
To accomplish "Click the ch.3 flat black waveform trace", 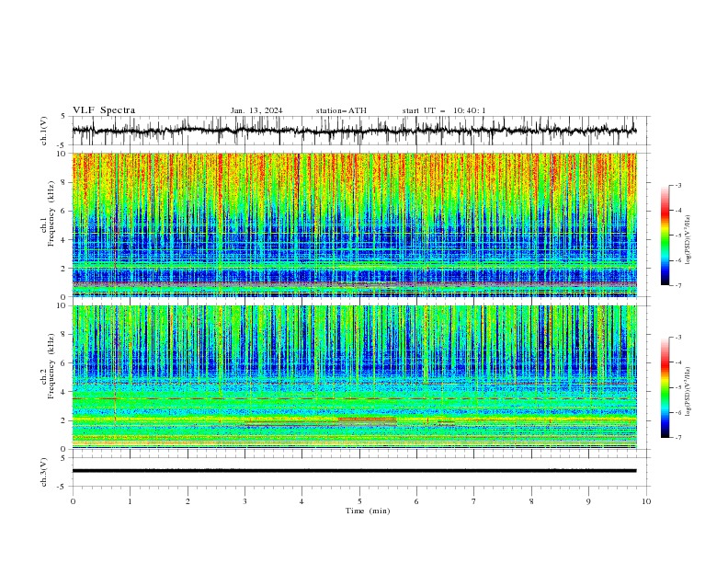I will (x=354, y=471).
